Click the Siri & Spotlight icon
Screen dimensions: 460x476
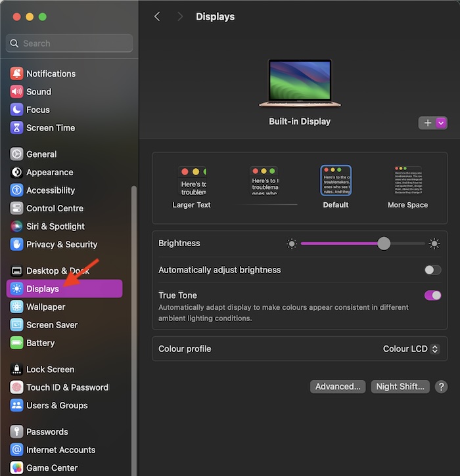[16, 227]
